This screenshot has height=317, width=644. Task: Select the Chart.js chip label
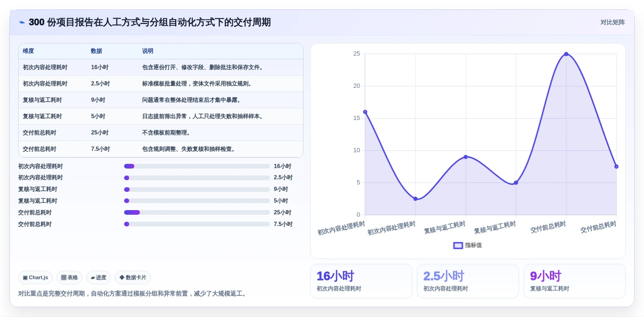tap(38, 278)
